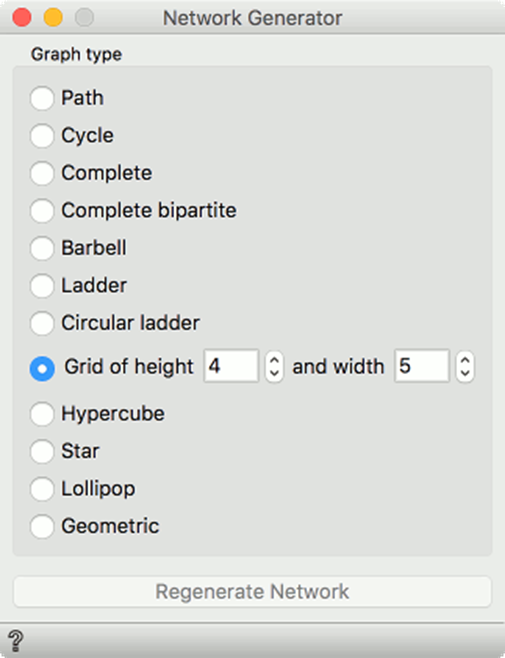505x658 pixels.
Task: Open the help question mark icon
Action: [x=16, y=640]
